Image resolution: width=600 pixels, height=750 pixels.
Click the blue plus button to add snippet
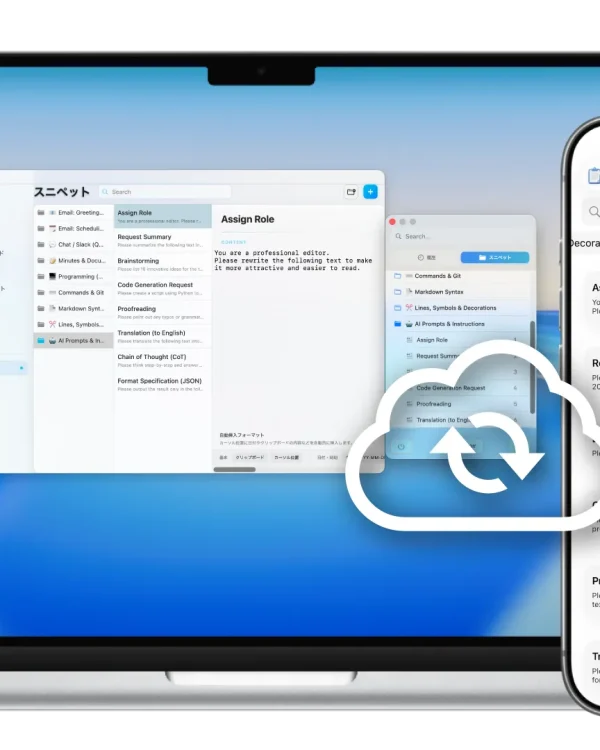pos(370,192)
